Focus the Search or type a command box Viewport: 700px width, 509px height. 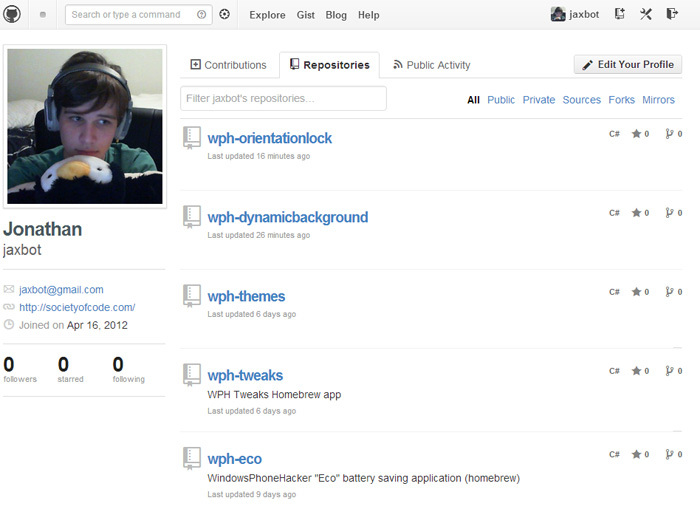click(x=138, y=15)
